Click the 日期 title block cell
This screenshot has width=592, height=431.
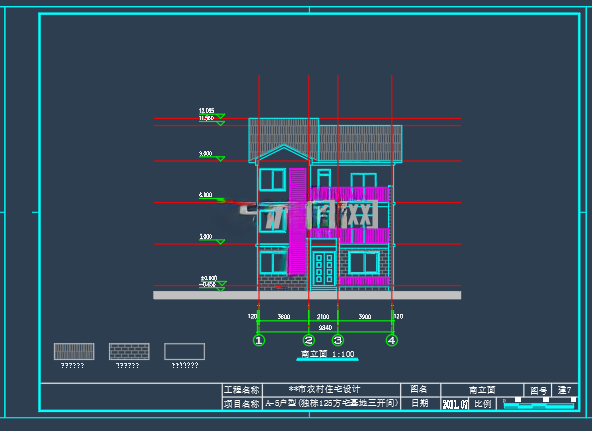tap(420, 403)
